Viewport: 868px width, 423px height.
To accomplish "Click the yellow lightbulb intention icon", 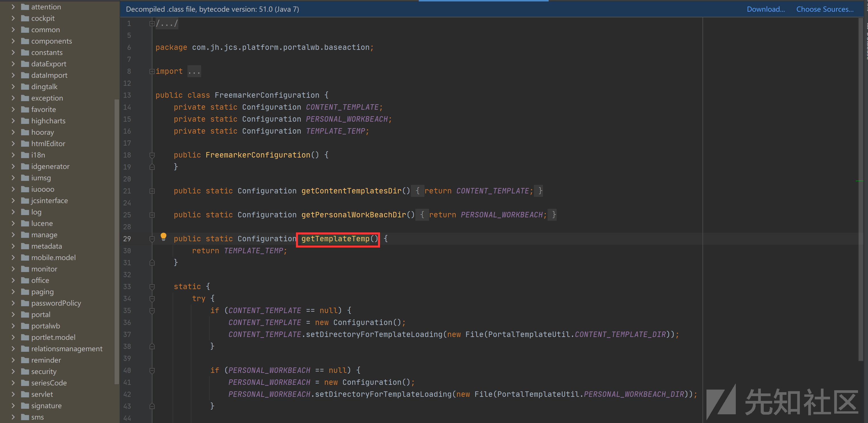I will click(164, 237).
